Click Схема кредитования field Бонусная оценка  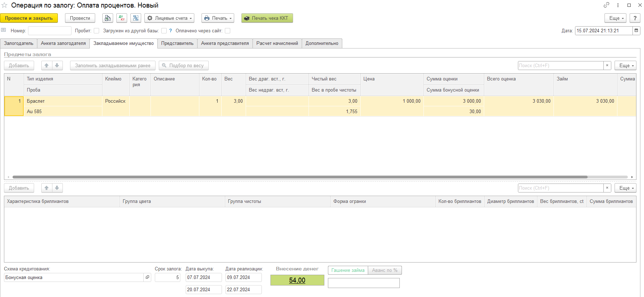74,277
